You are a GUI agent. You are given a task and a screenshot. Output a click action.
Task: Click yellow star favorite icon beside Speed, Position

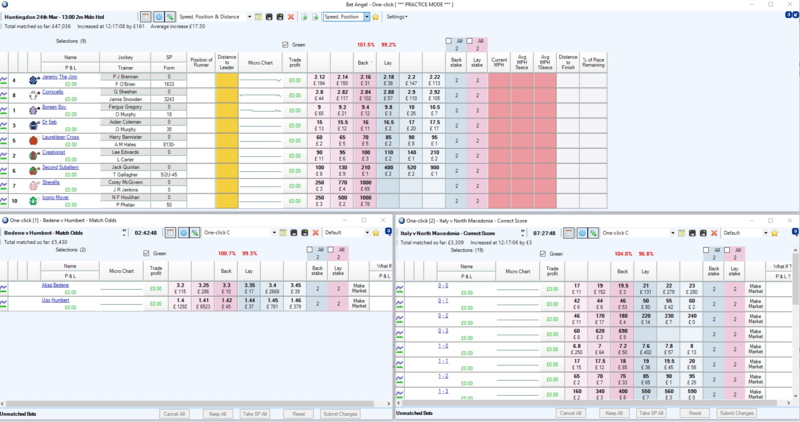(376, 17)
